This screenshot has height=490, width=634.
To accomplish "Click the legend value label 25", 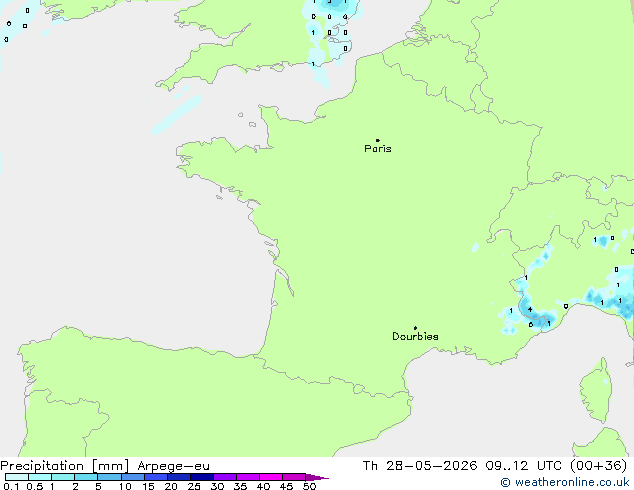I will (x=194, y=486).
